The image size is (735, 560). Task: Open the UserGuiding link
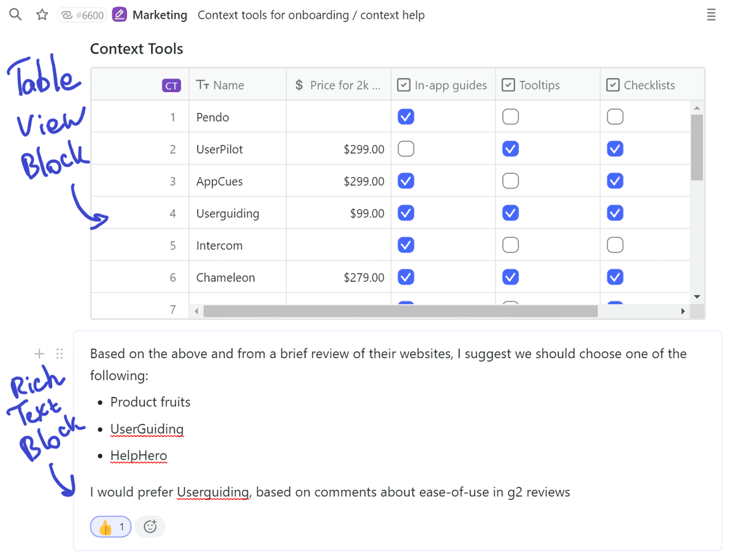coord(146,428)
